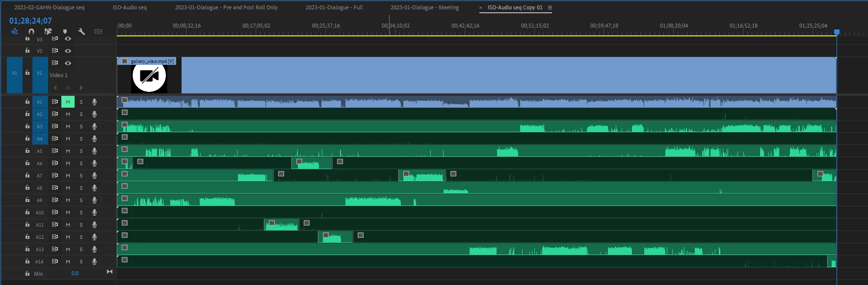Toggle sync lock on track A1
This screenshot has width=868, height=285.
[55, 102]
